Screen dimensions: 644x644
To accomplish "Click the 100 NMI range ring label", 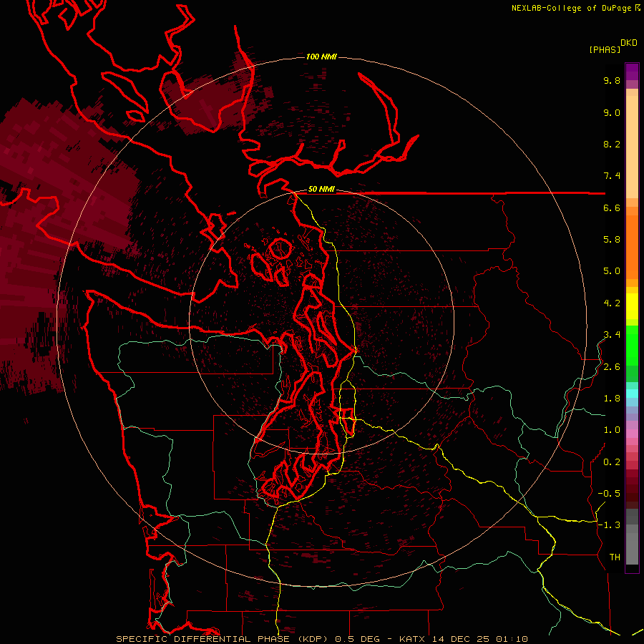I will [x=321, y=57].
